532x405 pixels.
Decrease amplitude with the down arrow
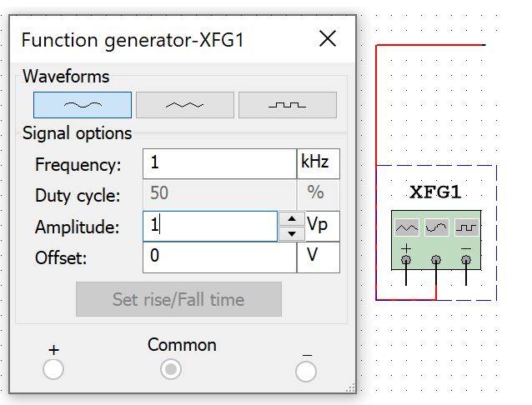click(291, 233)
